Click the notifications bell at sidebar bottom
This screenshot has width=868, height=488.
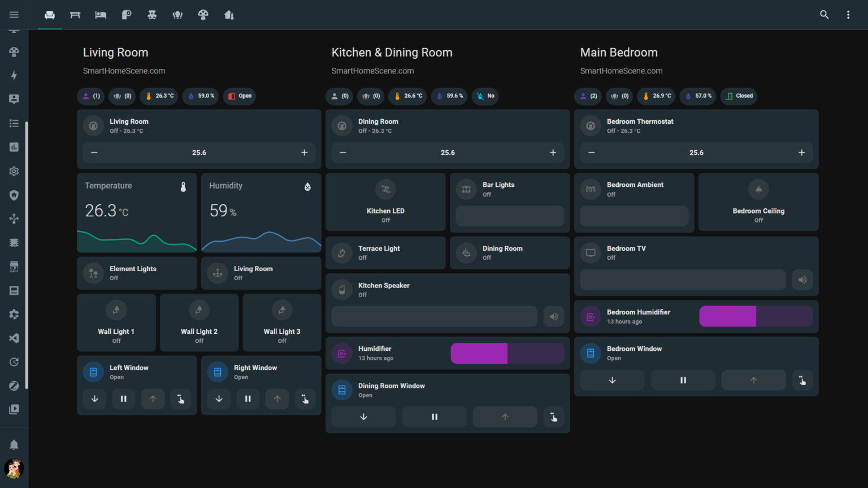(14, 445)
